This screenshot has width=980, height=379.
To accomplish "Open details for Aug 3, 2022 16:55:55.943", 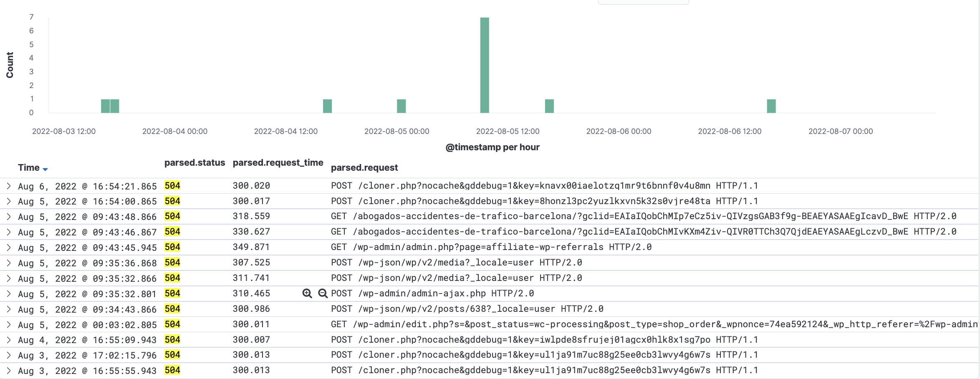I will (x=9, y=371).
